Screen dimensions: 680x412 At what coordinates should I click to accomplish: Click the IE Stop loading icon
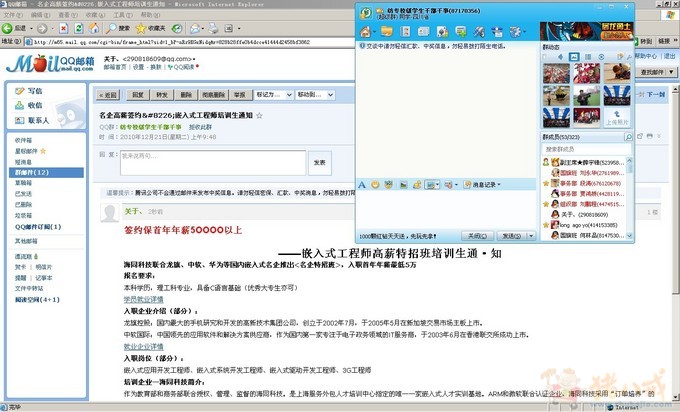click(63, 29)
